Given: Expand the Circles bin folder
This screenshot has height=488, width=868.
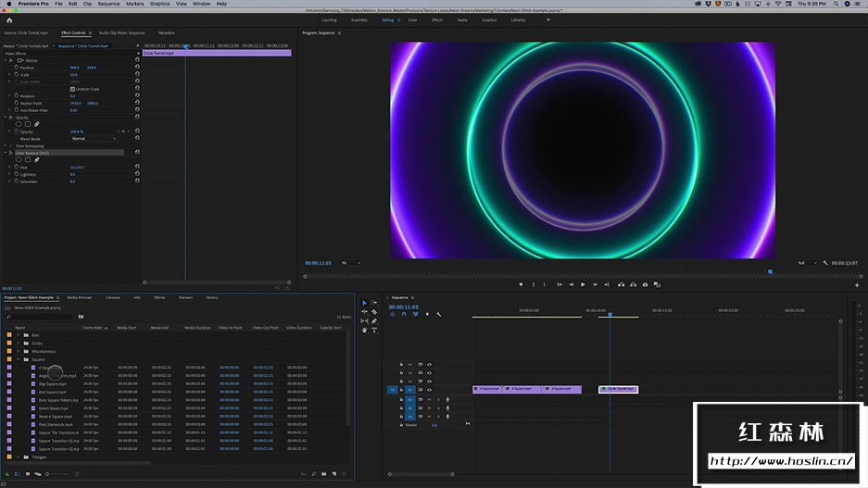Looking at the screenshot, I should click(19, 343).
